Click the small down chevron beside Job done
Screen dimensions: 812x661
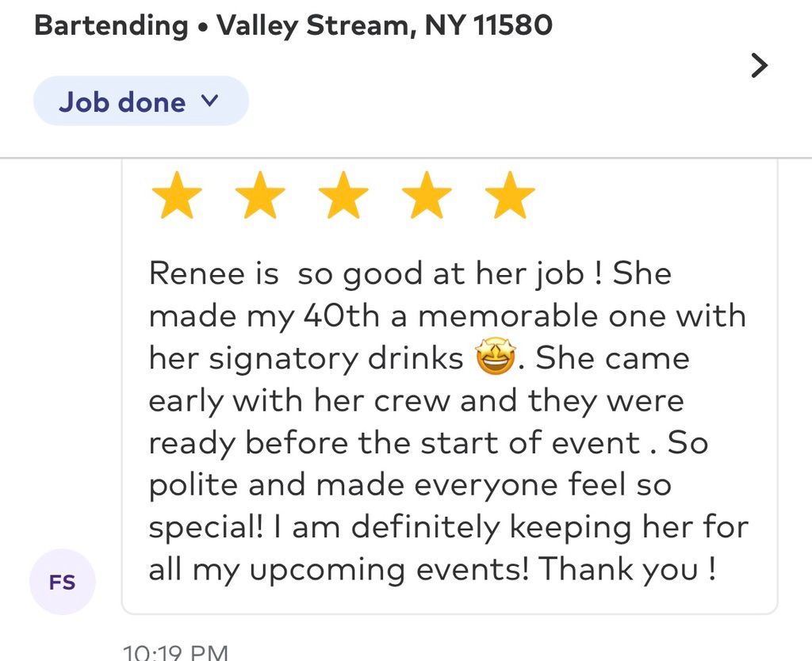(x=209, y=99)
